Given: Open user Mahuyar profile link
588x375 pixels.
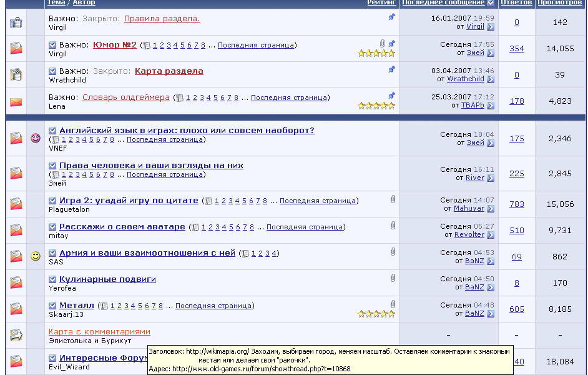Looking at the screenshot, I should click(x=469, y=208).
